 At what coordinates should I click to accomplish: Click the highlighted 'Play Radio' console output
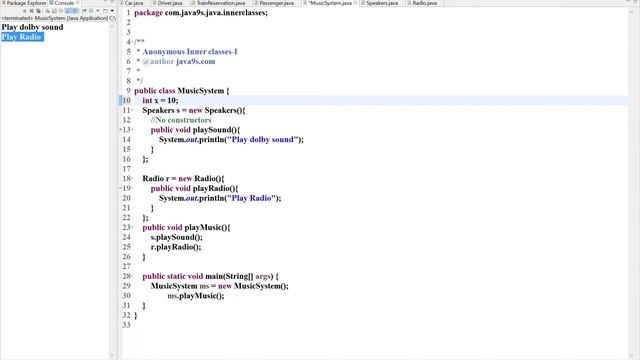click(22, 37)
